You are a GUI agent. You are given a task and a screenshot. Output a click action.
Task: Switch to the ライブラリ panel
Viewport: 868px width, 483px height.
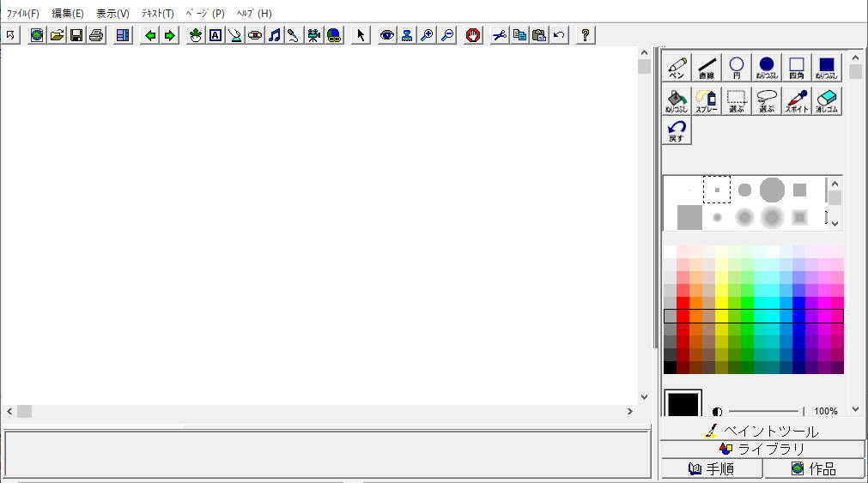pyautogui.click(x=762, y=449)
